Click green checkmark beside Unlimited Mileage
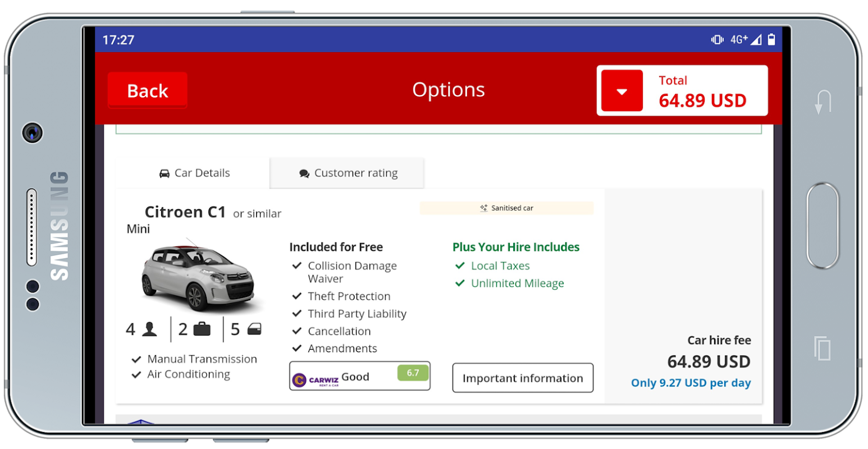The height and width of the screenshot is (449, 868). tap(460, 283)
